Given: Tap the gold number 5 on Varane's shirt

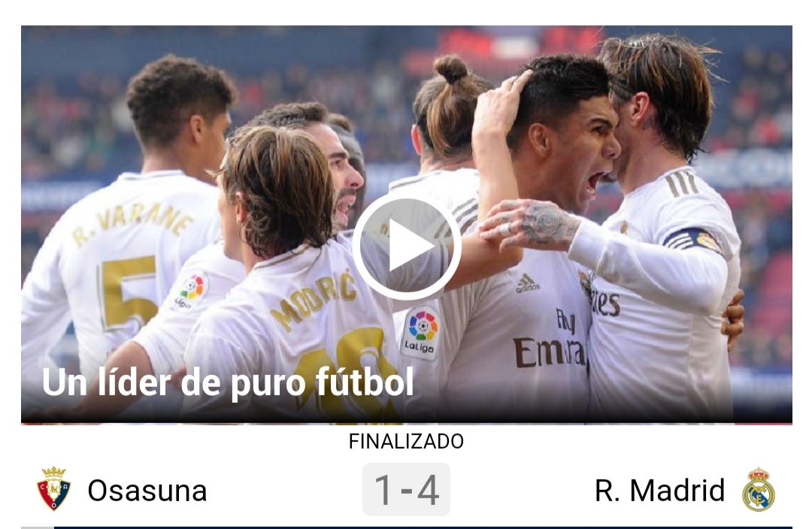Looking at the screenshot, I should [x=129, y=292].
